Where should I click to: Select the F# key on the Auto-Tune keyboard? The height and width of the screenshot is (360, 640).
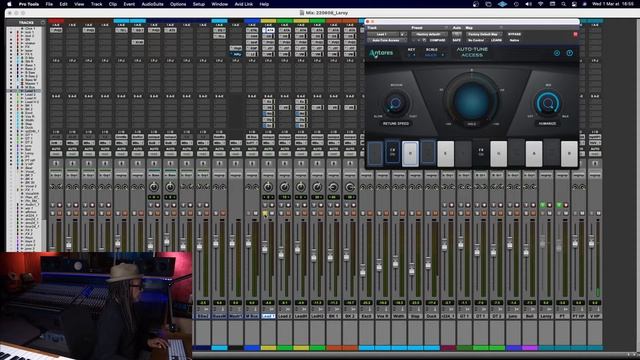481,152
